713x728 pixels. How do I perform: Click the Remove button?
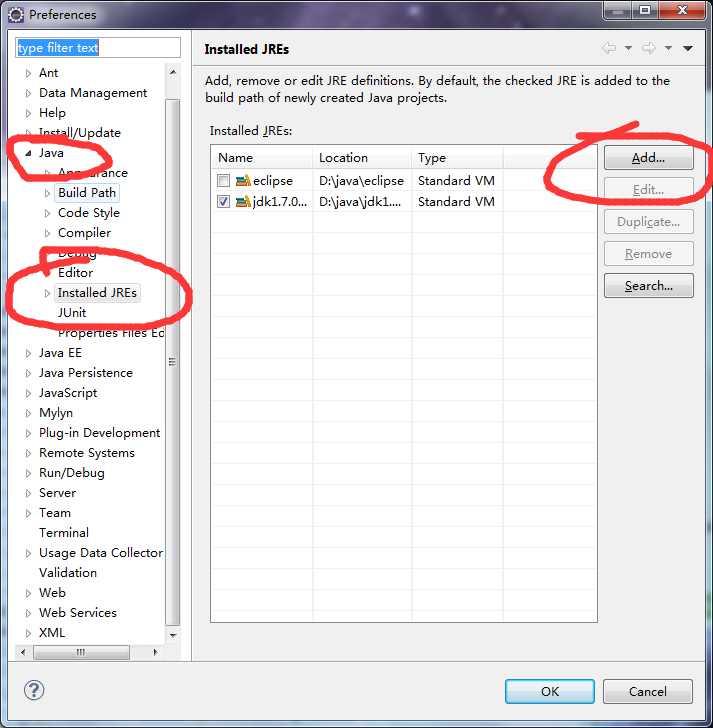click(648, 254)
